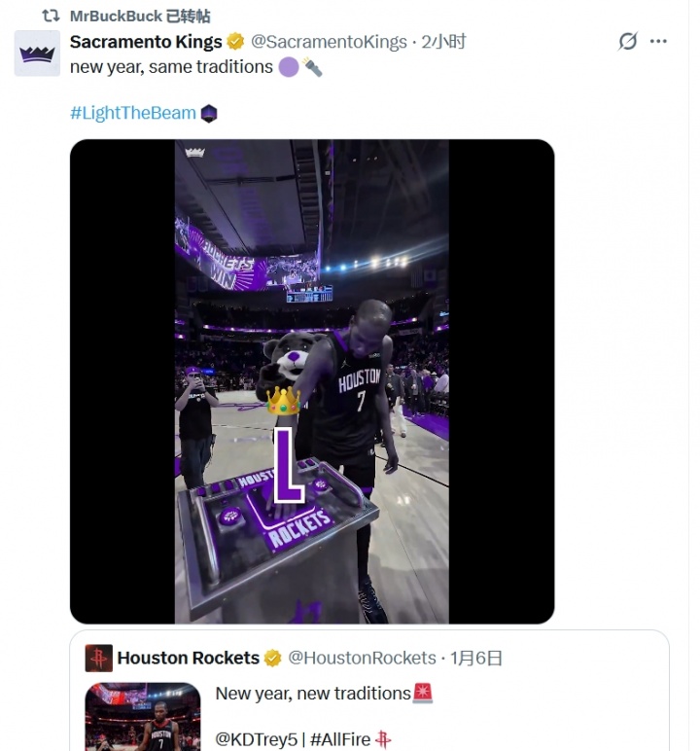Image resolution: width=700 pixels, height=751 pixels.
Task: Click the Kings emoji icon after #LightTheBeam
Action: coord(209,114)
